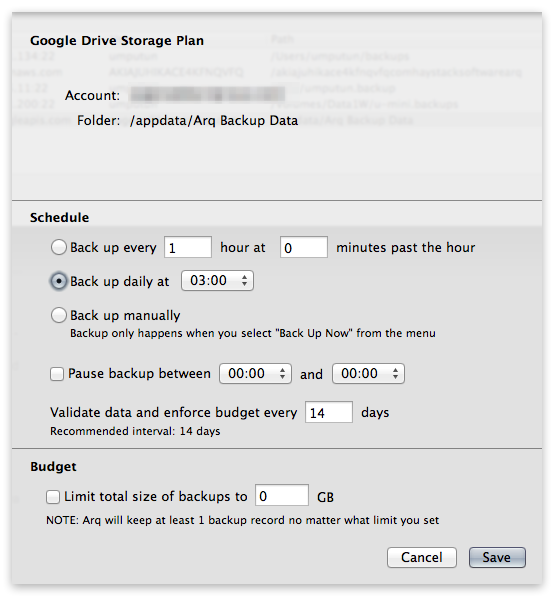The image size is (554, 596).
Task: Click the "Back up manually" label text
Action: point(125,315)
